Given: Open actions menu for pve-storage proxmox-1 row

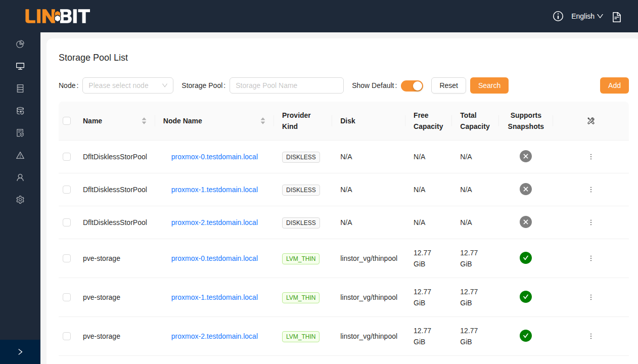Looking at the screenshot, I should 591,297.
